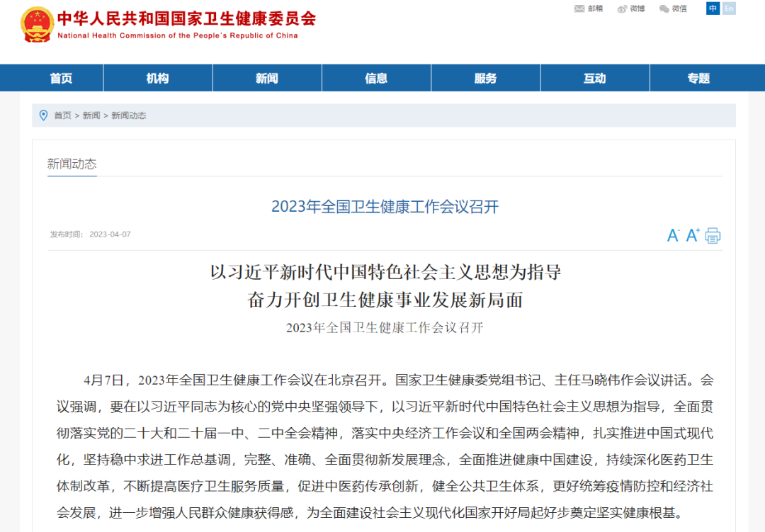This screenshot has height=532, width=765.
Task: Open the 机构 menu
Action: tap(158, 79)
